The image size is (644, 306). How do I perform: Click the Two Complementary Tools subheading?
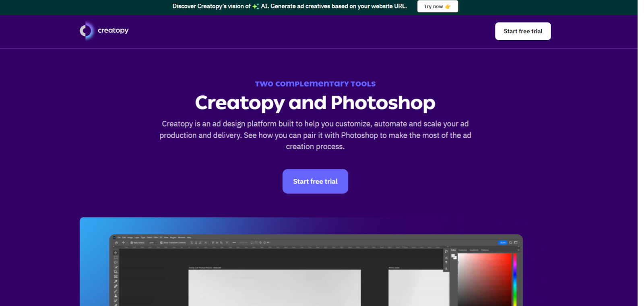pos(315,84)
